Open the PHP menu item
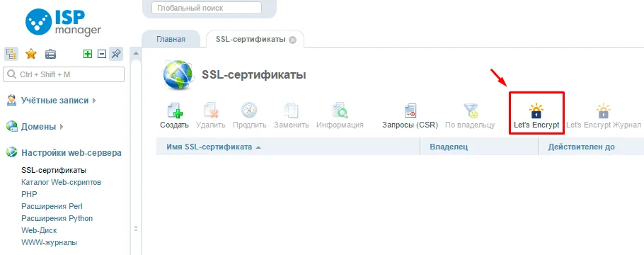This screenshot has height=255, width=644. pos(29,194)
